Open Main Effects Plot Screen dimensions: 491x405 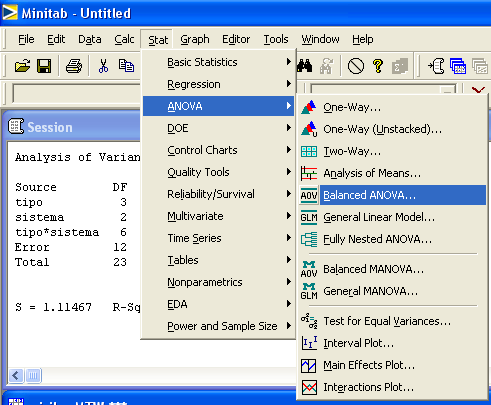click(x=392, y=365)
